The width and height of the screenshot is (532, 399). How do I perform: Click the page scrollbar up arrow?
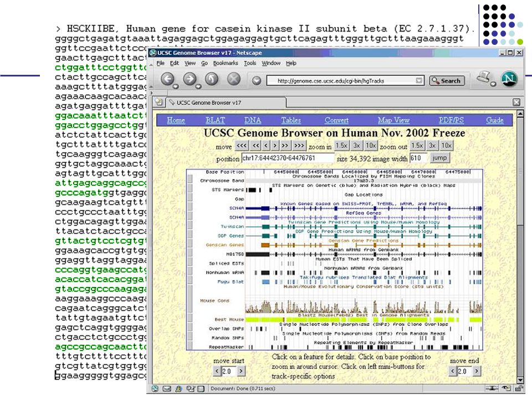pyautogui.click(x=520, y=114)
